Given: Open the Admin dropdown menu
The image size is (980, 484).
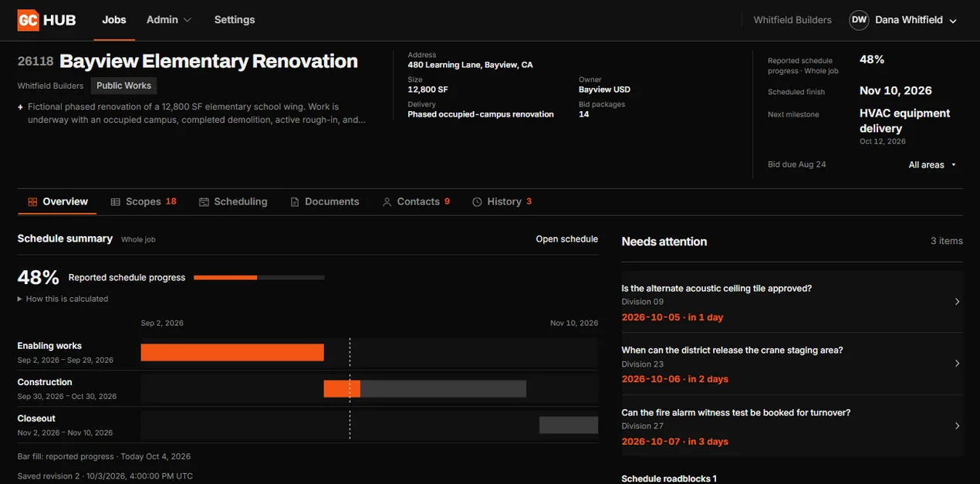Looking at the screenshot, I should pyautogui.click(x=169, y=19).
